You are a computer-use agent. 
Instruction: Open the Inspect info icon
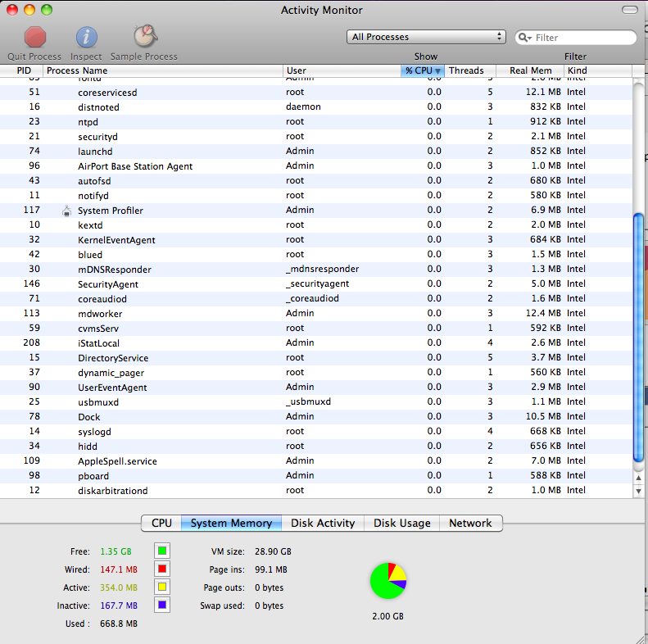[86, 37]
